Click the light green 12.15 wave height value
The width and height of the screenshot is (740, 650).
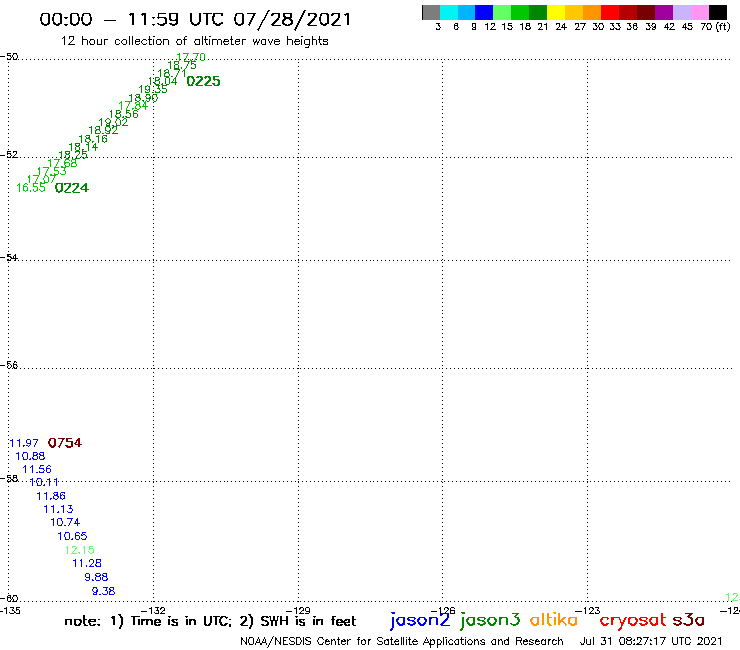tap(80, 550)
